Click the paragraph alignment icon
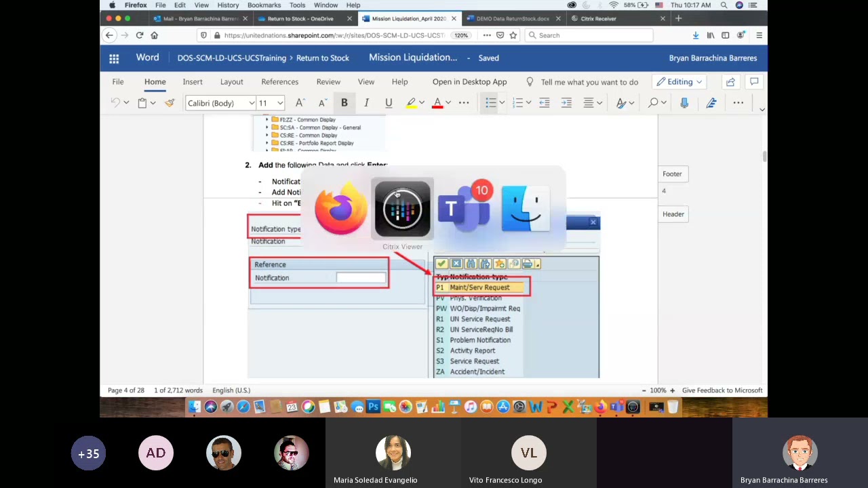This screenshot has height=488, width=868. pos(589,103)
